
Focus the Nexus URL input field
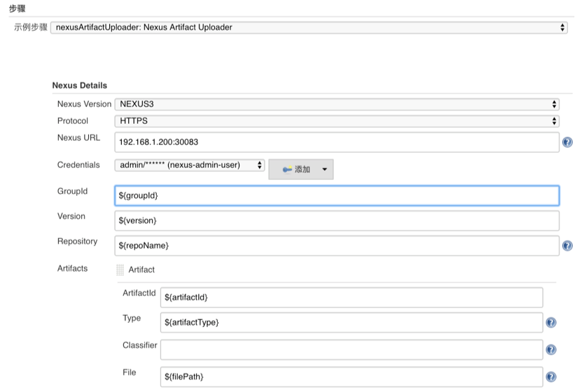pos(337,142)
